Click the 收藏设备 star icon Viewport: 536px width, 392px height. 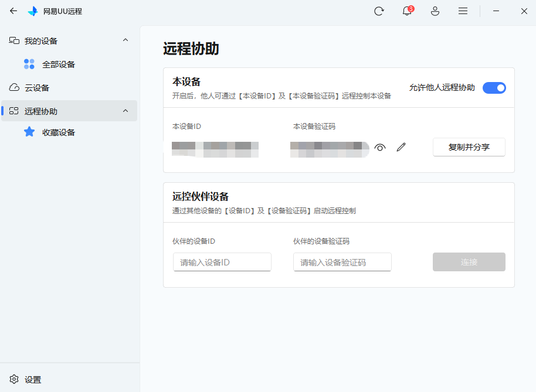(x=29, y=132)
